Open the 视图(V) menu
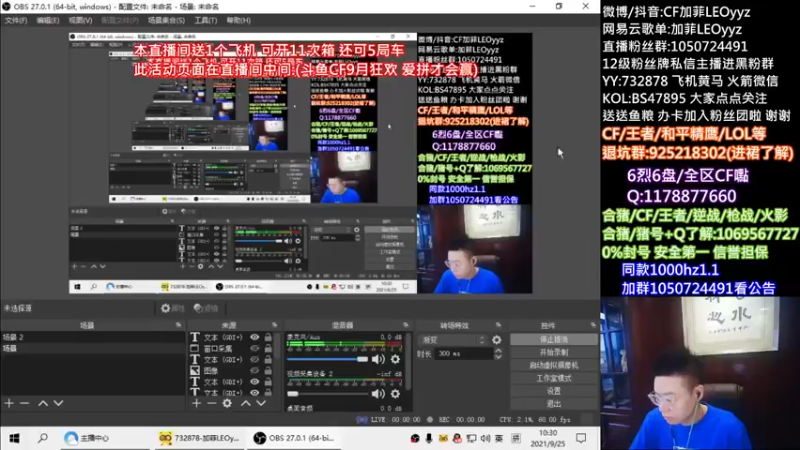This screenshot has height=450, width=800. coord(80,20)
